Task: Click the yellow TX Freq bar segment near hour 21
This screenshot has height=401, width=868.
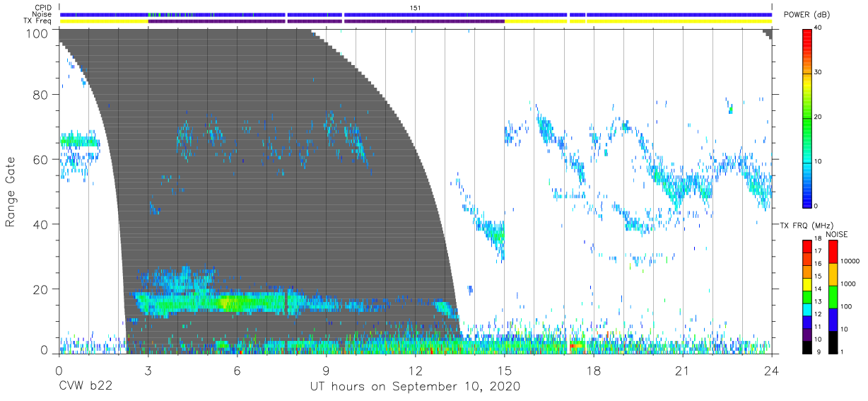Action: [679, 21]
